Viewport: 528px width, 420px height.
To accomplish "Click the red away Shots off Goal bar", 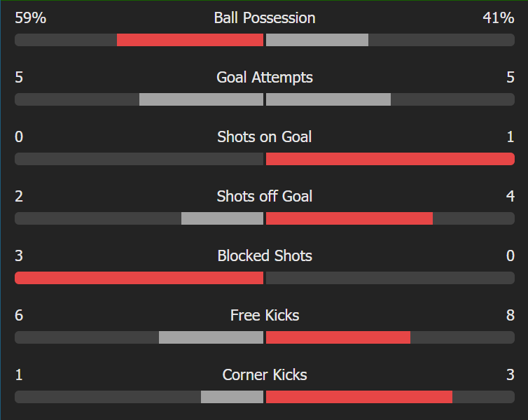I will coord(349,218).
